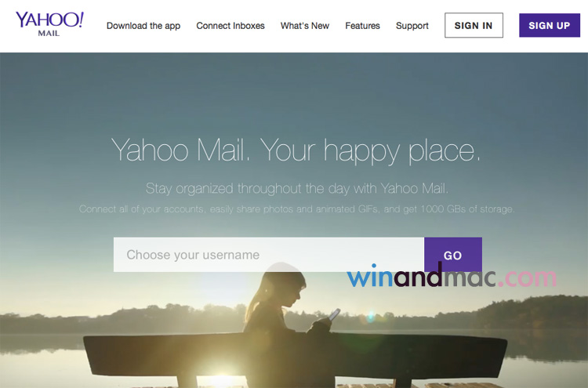Image resolution: width=588 pixels, height=388 pixels.
Task: Go to Connect Inboxes
Action: click(x=230, y=26)
